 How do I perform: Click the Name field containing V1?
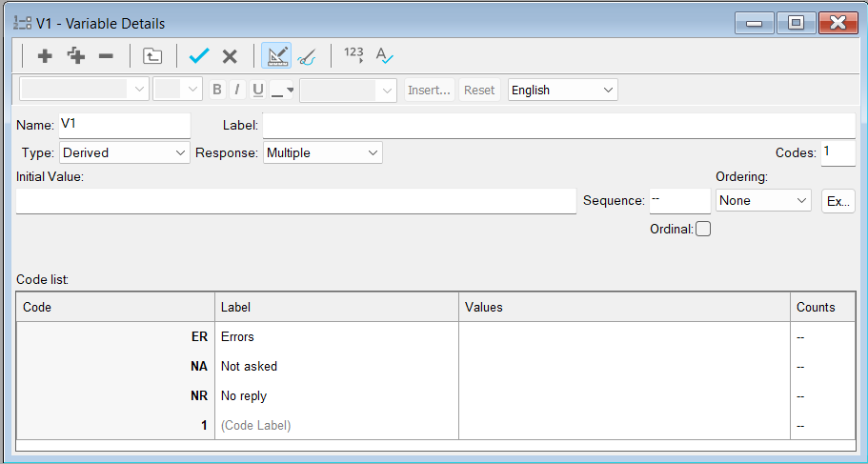tap(125, 125)
